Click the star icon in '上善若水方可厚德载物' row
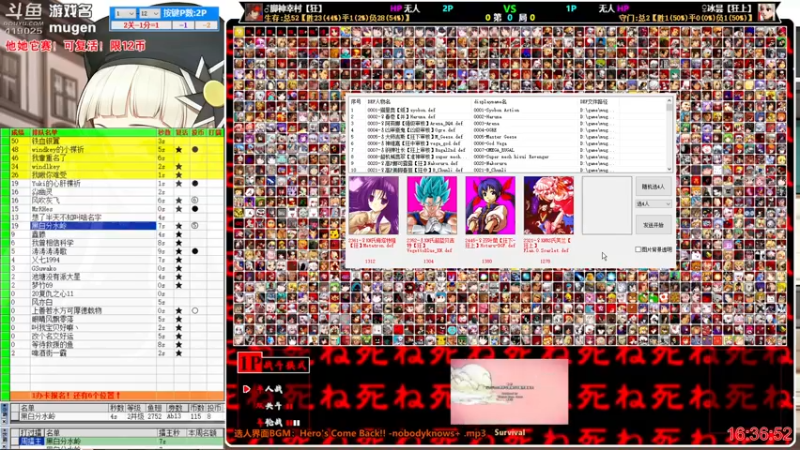Viewport: 800px width, 450px height. [x=179, y=310]
